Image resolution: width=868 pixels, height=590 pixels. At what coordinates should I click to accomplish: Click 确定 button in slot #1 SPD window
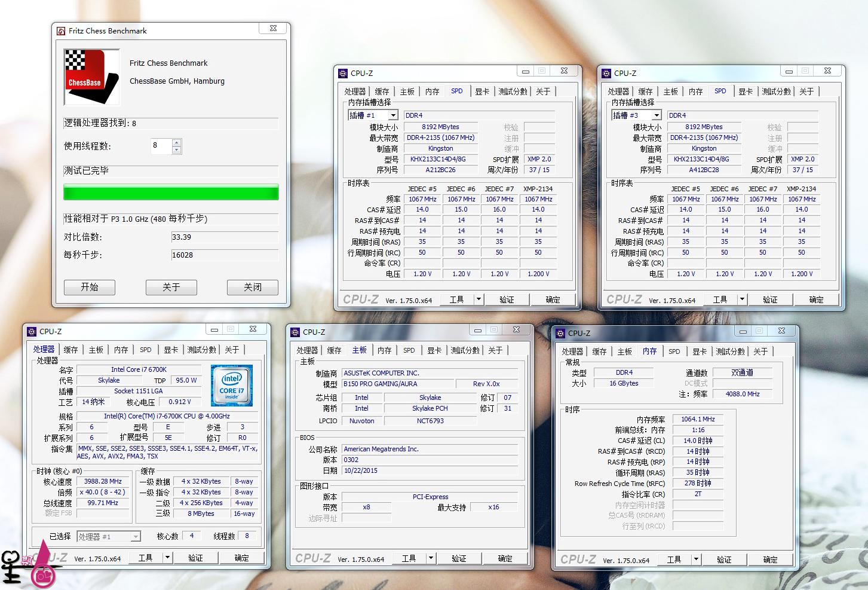point(553,299)
